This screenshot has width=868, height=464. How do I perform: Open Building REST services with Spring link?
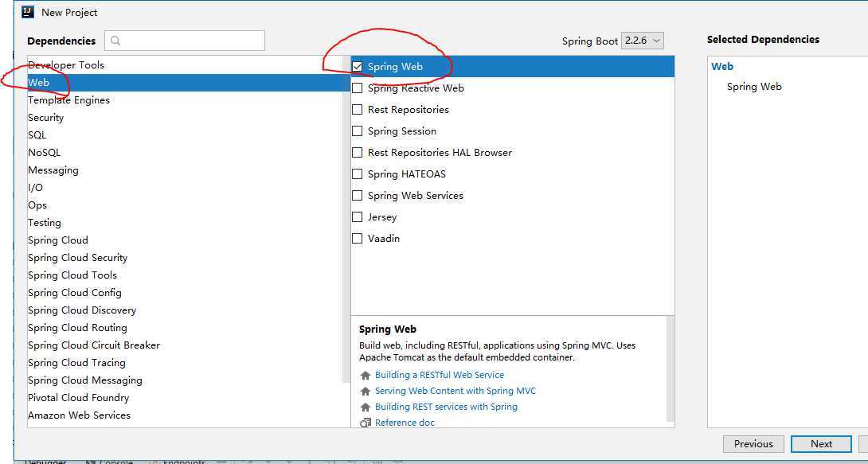coord(446,407)
